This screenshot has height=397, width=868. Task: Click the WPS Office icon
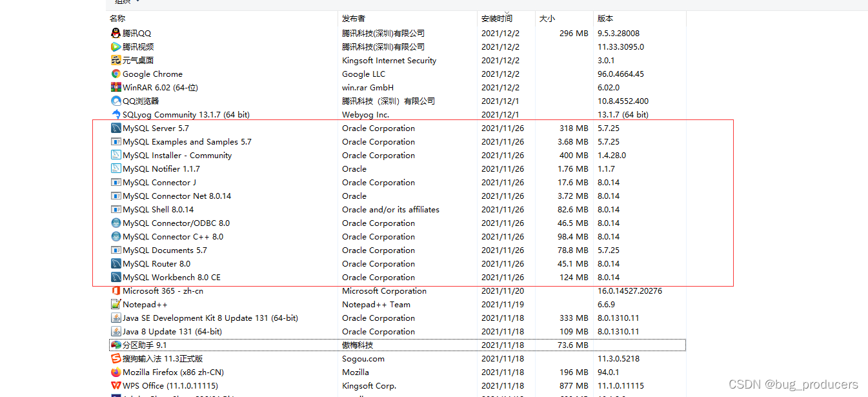pyautogui.click(x=116, y=385)
